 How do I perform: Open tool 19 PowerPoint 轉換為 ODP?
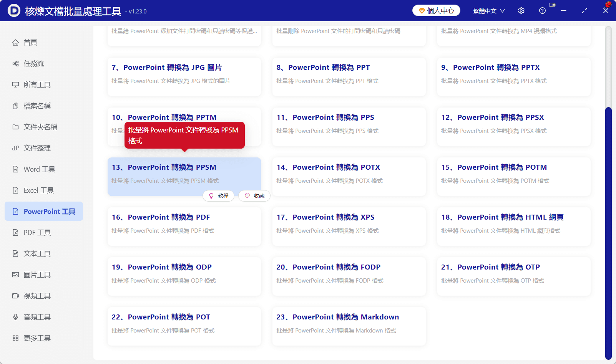(184, 276)
